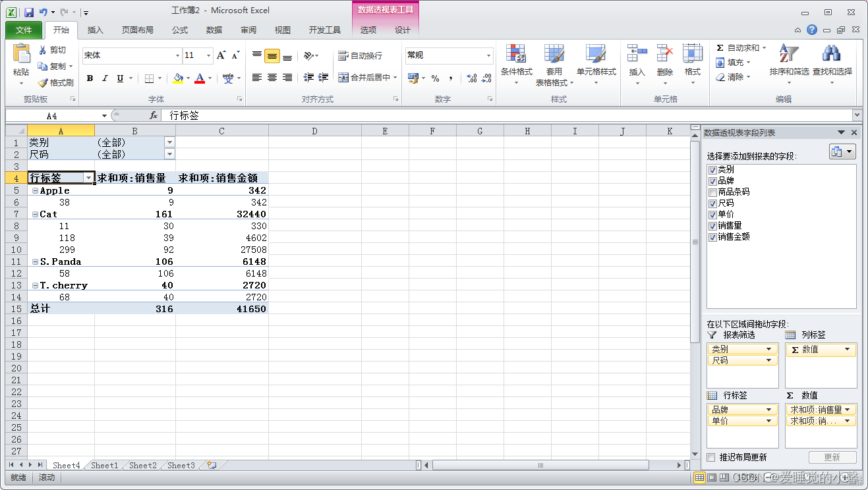Apply align text left

pyautogui.click(x=257, y=78)
